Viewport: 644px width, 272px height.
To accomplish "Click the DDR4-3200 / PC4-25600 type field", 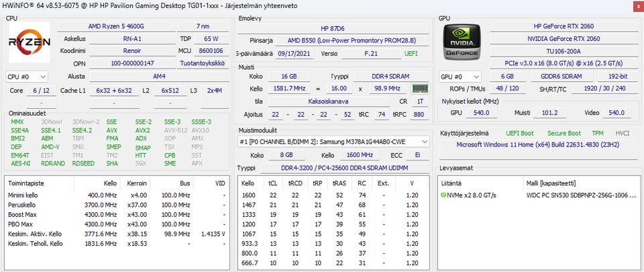I will (x=345, y=168).
